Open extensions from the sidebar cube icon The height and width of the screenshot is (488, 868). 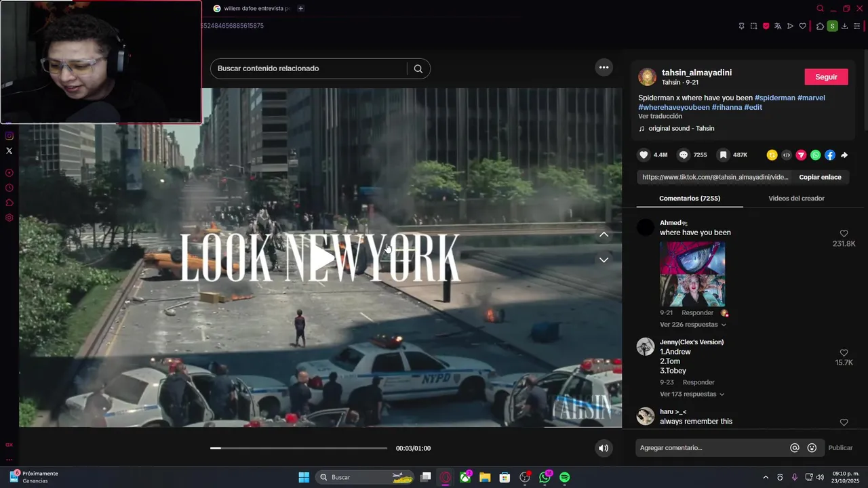click(x=9, y=203)
